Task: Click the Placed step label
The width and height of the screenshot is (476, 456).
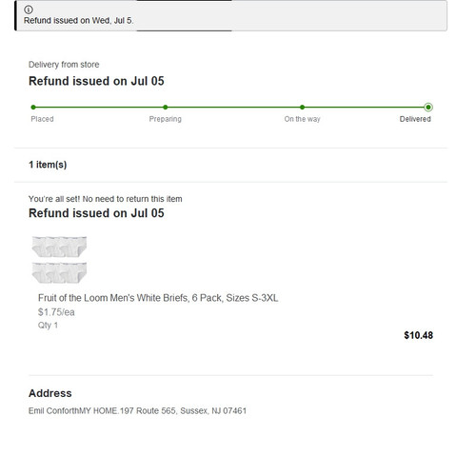Action: [x=42, y=119]
